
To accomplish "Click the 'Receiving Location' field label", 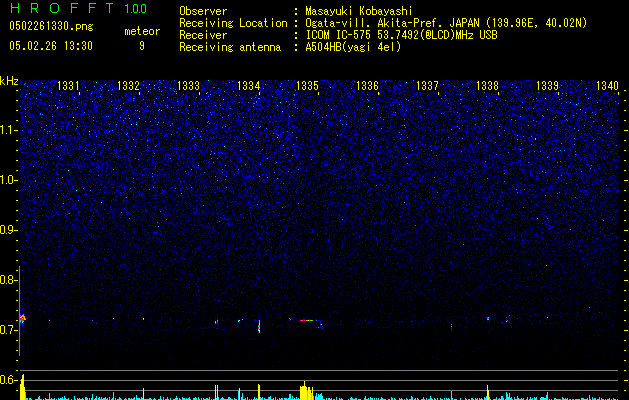I will (x=233, y=23).
